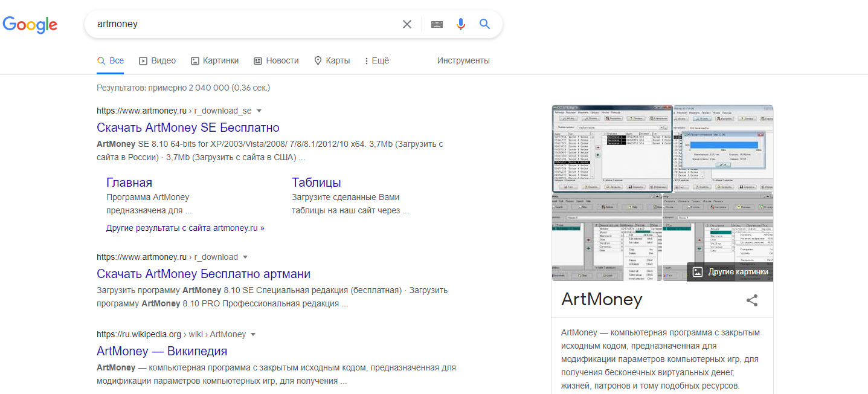Switch to the Картинки tab

(214, 60)
